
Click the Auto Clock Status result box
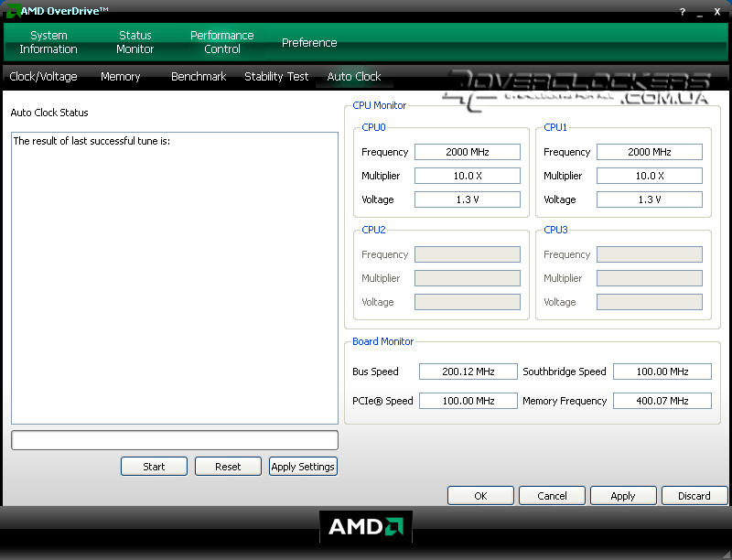pyautogui.click(x=175, y=278)
